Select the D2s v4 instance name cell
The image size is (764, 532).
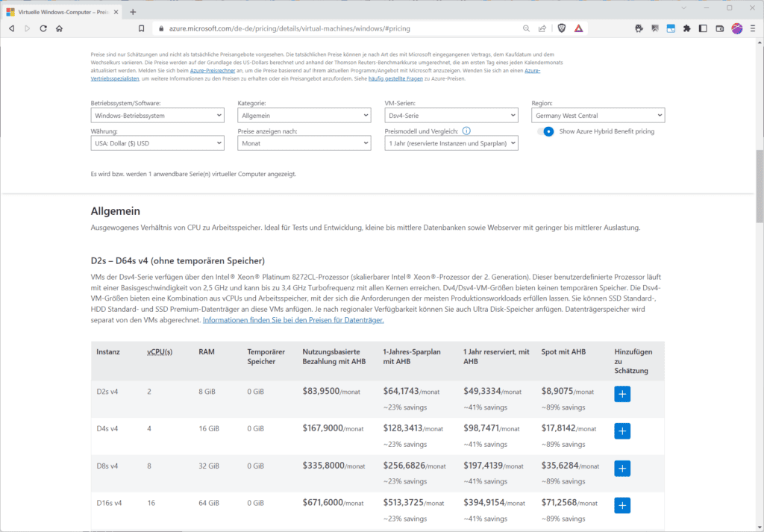click(x=107, y=392)
